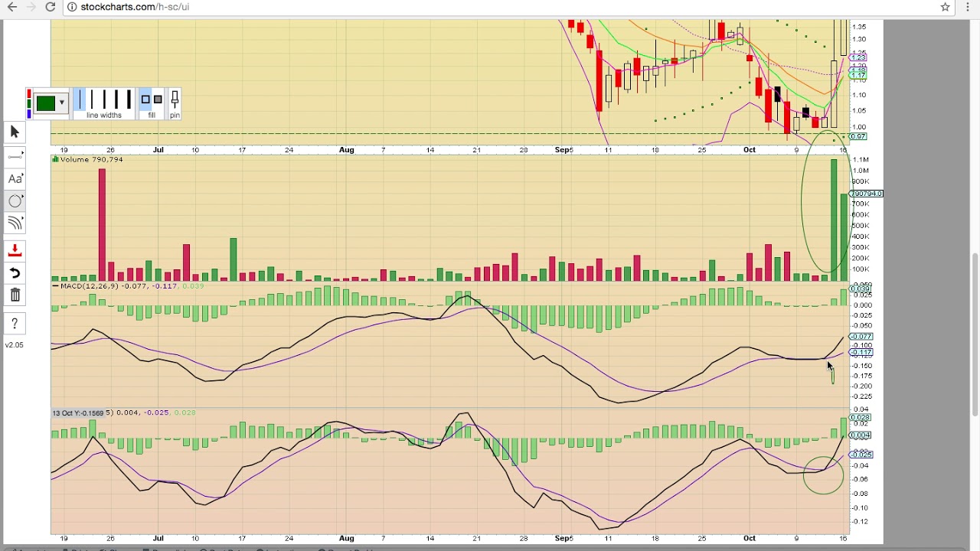This screenshot has width=980, height=551.
Task: Pick the red quick color square
Action: pos(29,94)
